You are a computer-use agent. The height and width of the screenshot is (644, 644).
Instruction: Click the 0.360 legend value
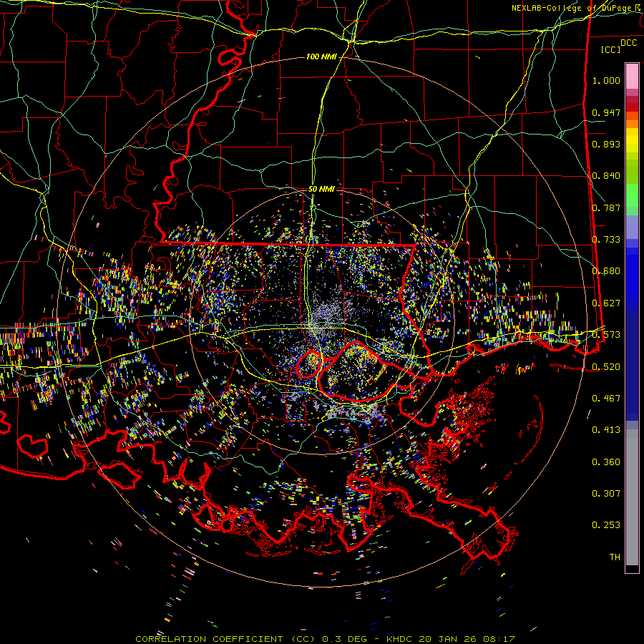pyautogui.click(x=606, y=462)
